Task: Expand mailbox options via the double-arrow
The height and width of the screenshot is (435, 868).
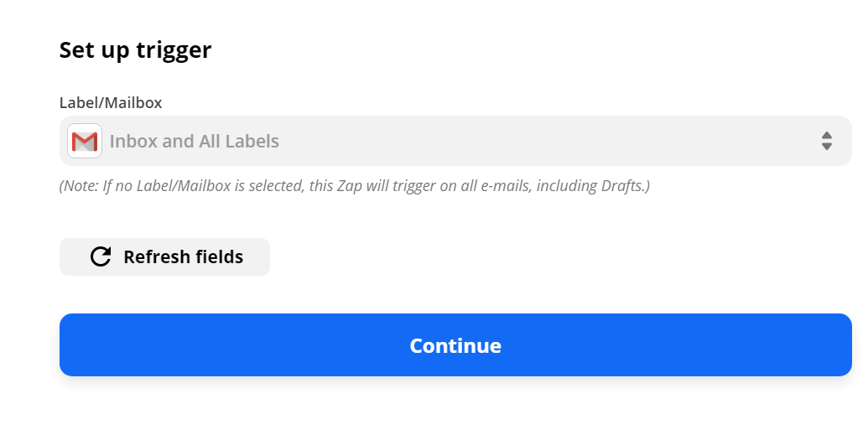Action: pos(826,141)
